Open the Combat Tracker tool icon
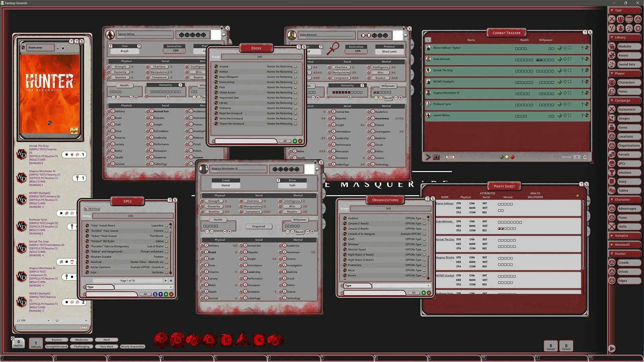 coord(612,19)
